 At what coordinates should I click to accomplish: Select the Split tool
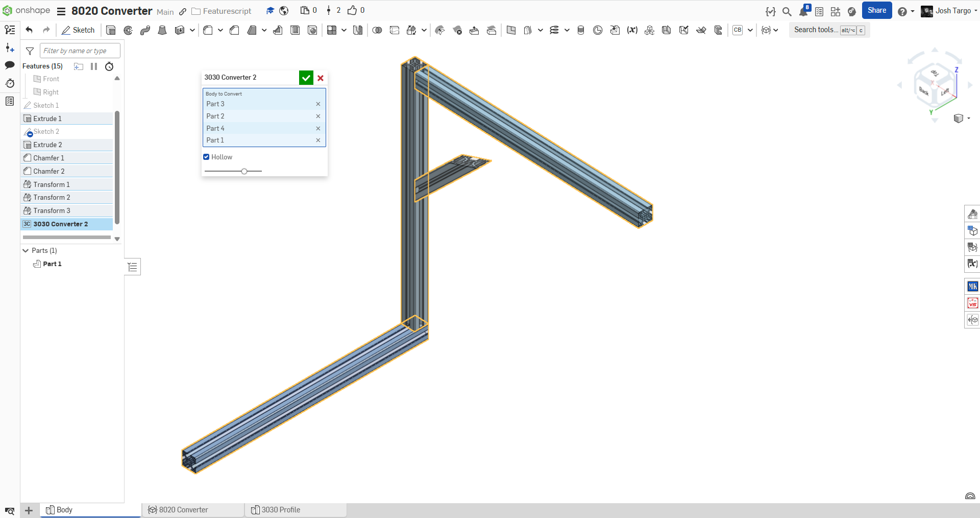395,30
